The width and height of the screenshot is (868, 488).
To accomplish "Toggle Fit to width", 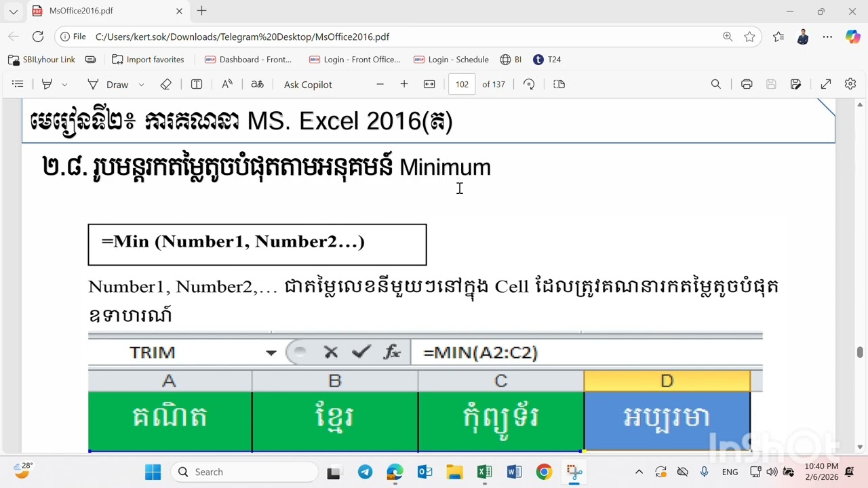I will click(x=429, y=84).
